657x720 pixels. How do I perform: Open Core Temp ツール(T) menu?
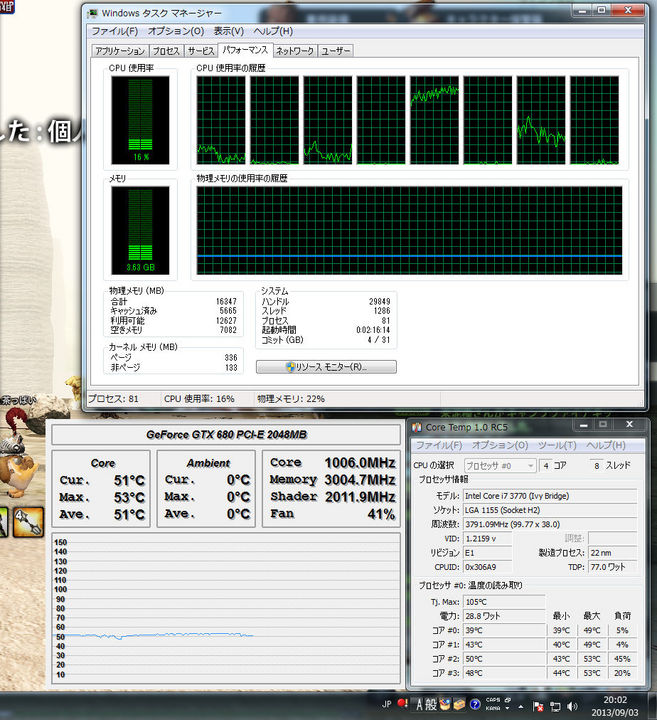tap(557, 445)
